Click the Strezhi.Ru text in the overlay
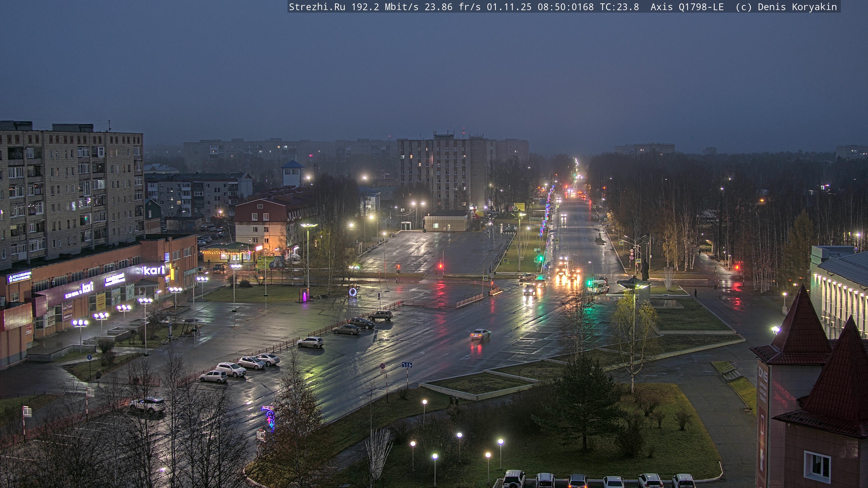Screen dimensions: 868x488 click(317, 7)
